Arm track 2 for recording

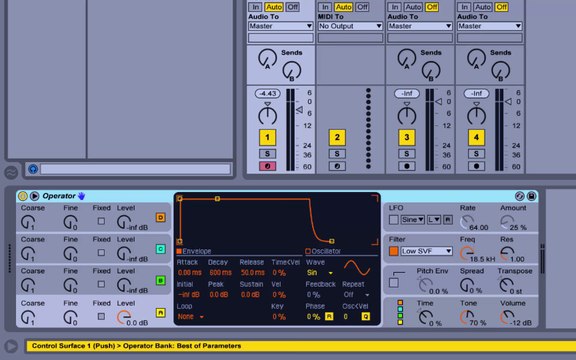(x=337, y=166)
